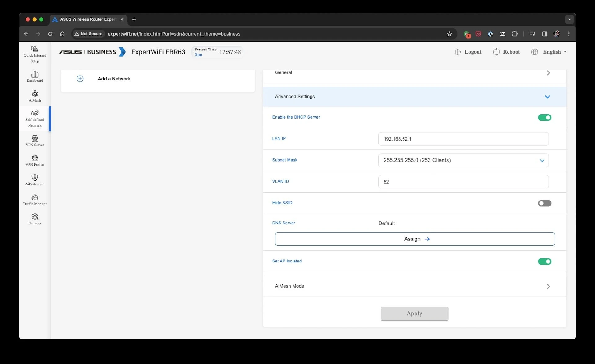
Task: Click the Apply button
Action: click(x=414, y=314)
